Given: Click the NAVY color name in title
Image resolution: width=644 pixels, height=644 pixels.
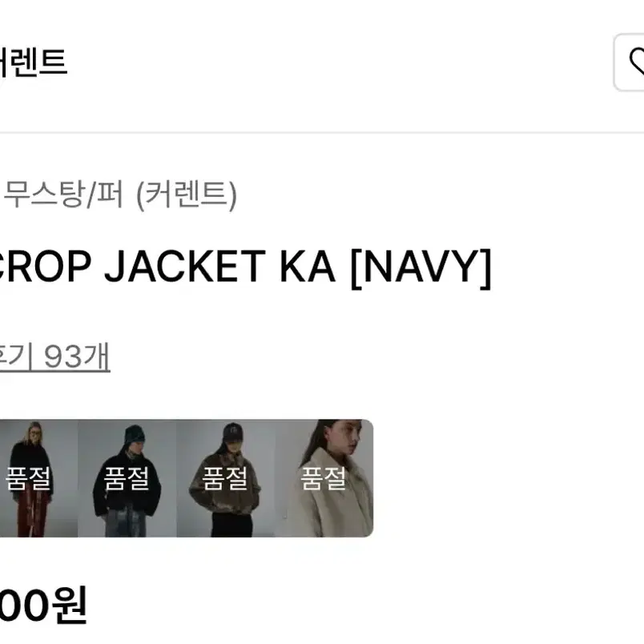Looking at the screenshot, I should click(x=421, y=268).
